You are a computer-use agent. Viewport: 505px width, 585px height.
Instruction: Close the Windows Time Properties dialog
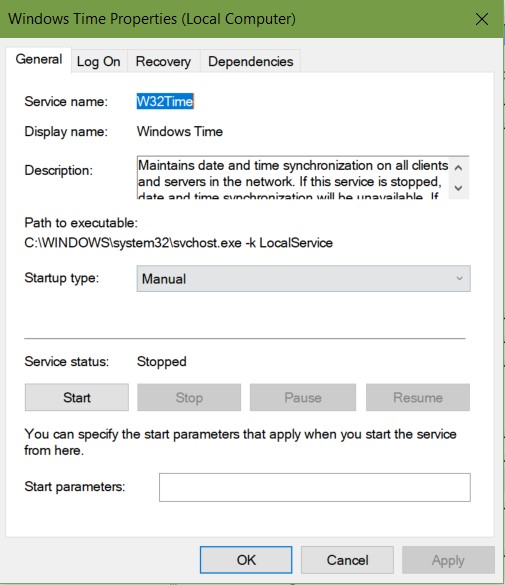tap(482, 19)
